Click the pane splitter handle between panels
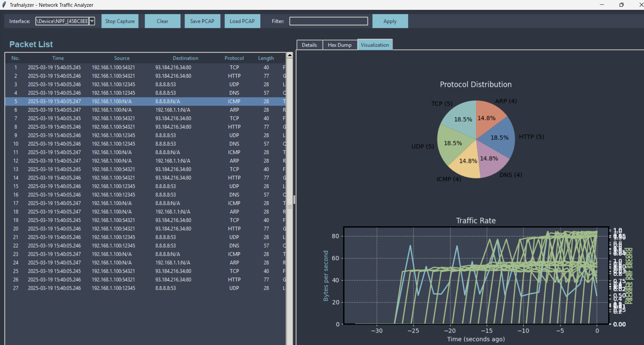This screenshot has height=345, width=644. (294, 200)
